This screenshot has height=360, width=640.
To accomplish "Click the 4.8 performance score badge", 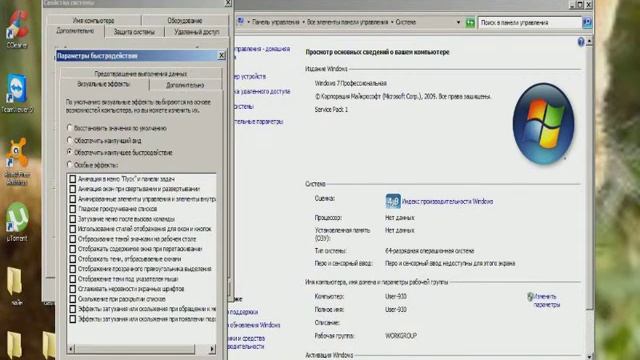I will [393, 201].
